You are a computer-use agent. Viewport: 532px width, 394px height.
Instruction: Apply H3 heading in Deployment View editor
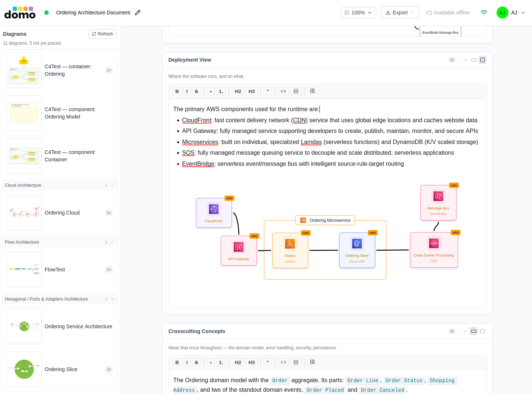[x=252, y=91]
